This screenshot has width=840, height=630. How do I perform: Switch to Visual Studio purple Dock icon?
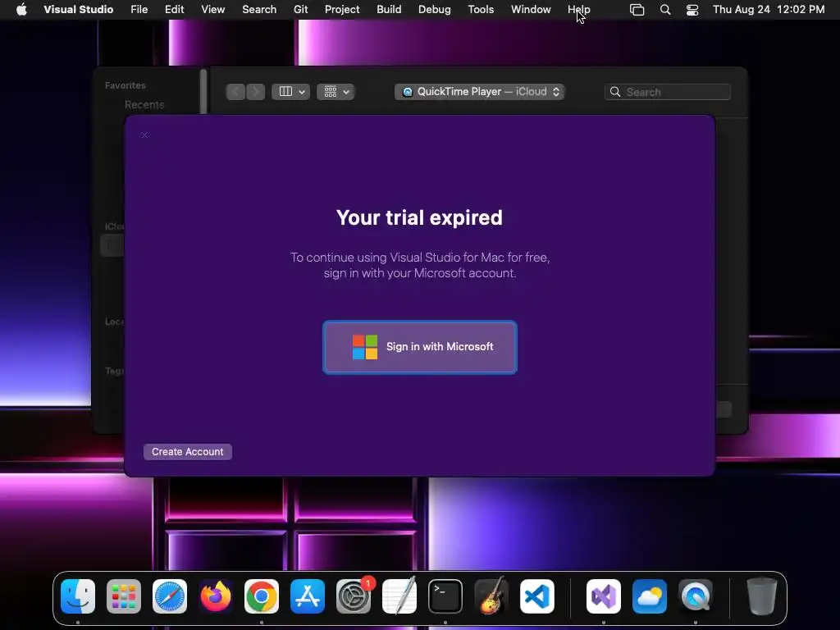coord(604,596)
